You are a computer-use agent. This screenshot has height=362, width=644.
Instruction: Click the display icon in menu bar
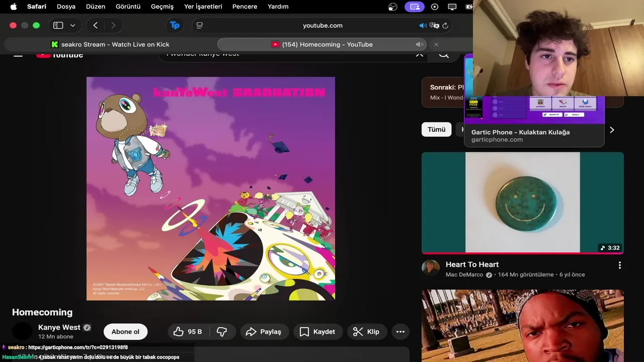pyautogui.click(x=452, y=7)
